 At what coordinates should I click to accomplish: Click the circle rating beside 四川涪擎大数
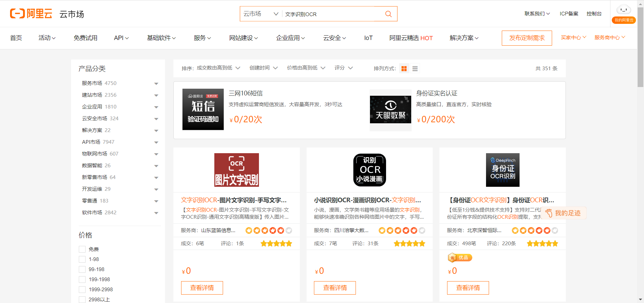(402, 230)
